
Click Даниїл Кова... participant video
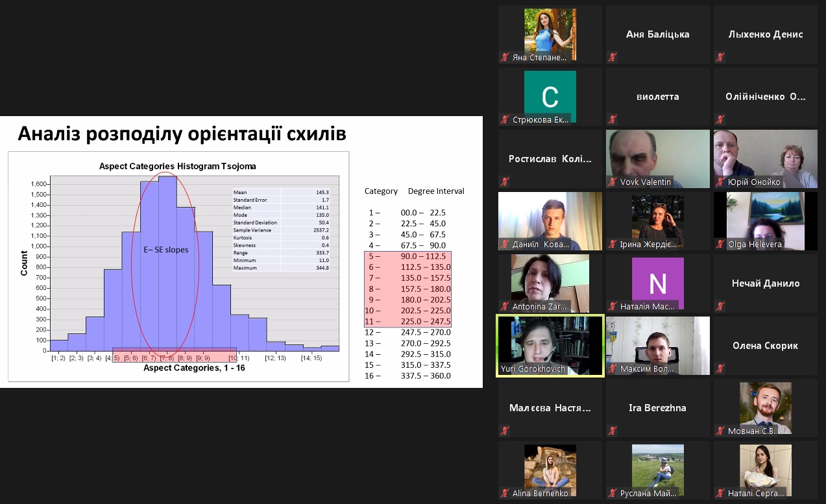550,219
